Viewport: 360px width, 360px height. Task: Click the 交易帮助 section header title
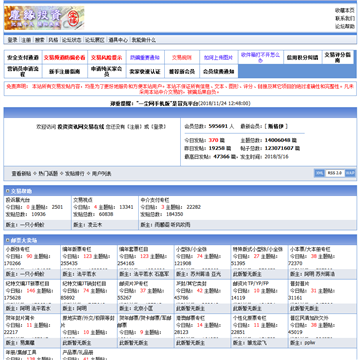click(x=22, y=191)
